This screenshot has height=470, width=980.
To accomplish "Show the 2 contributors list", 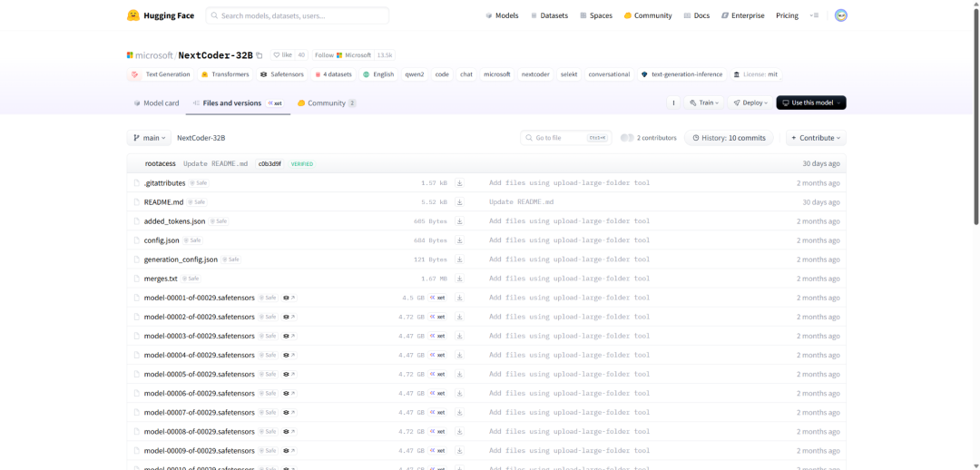I will click(648, 138).
